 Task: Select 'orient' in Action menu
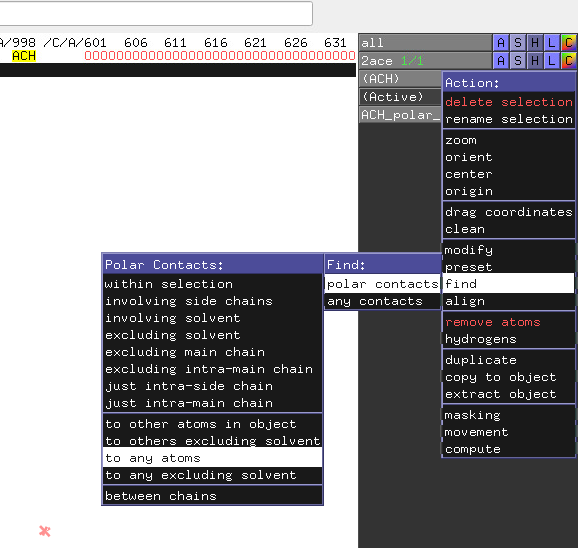(509, 157)
